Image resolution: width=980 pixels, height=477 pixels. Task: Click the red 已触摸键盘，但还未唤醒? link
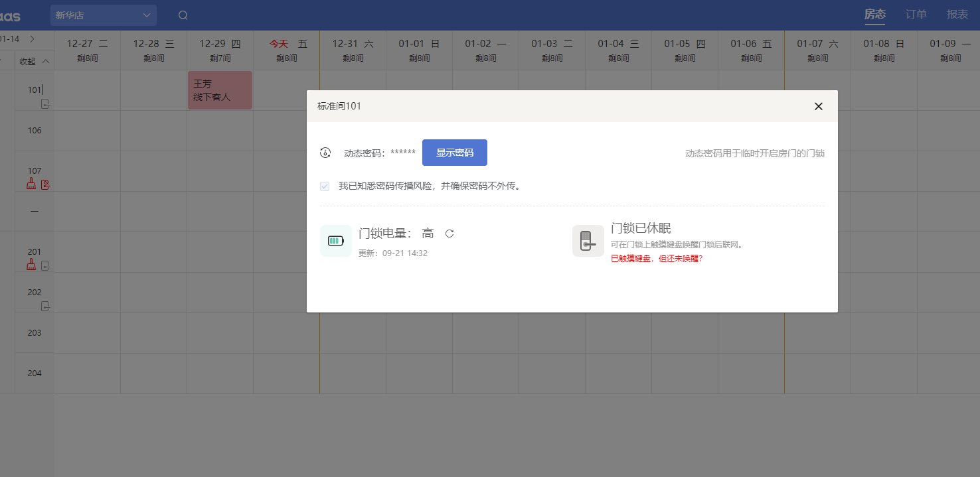click(x=656, y=259)
